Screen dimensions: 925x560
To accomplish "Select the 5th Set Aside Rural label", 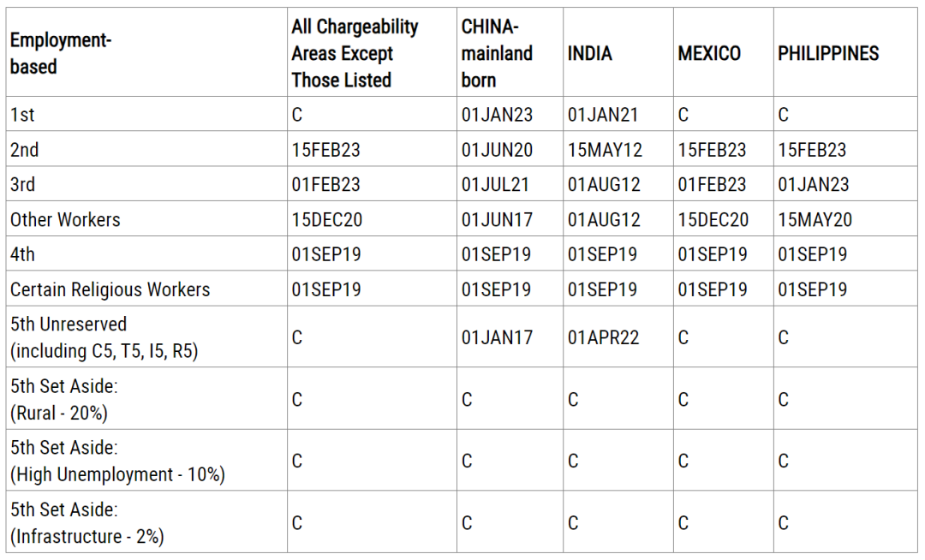I will [63, 399].
